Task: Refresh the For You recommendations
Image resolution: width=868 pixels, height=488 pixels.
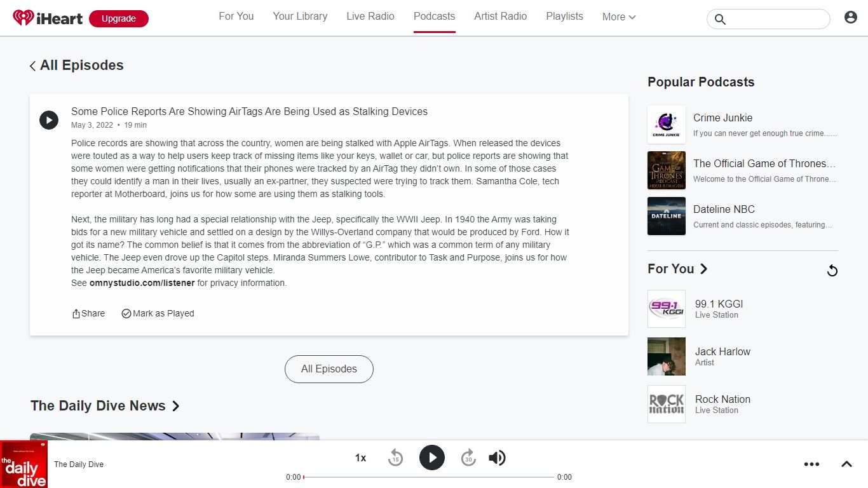Action: click(832, 271)
